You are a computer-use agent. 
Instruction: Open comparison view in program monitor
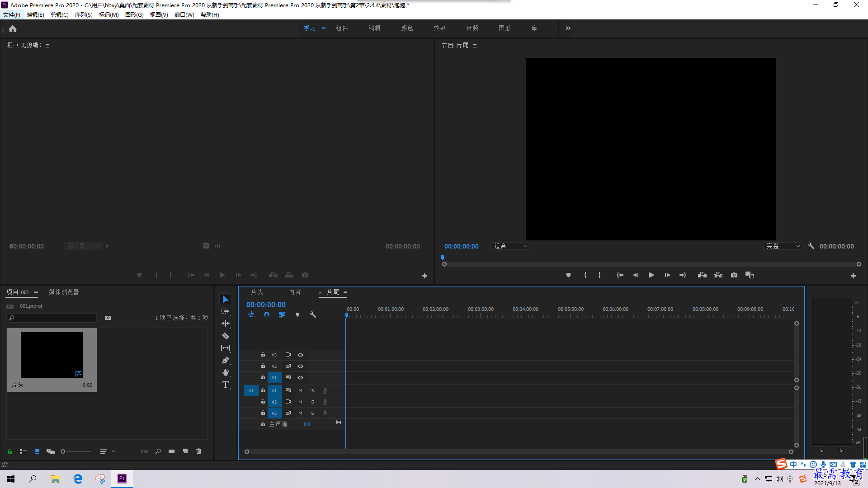tap(750, 275)
